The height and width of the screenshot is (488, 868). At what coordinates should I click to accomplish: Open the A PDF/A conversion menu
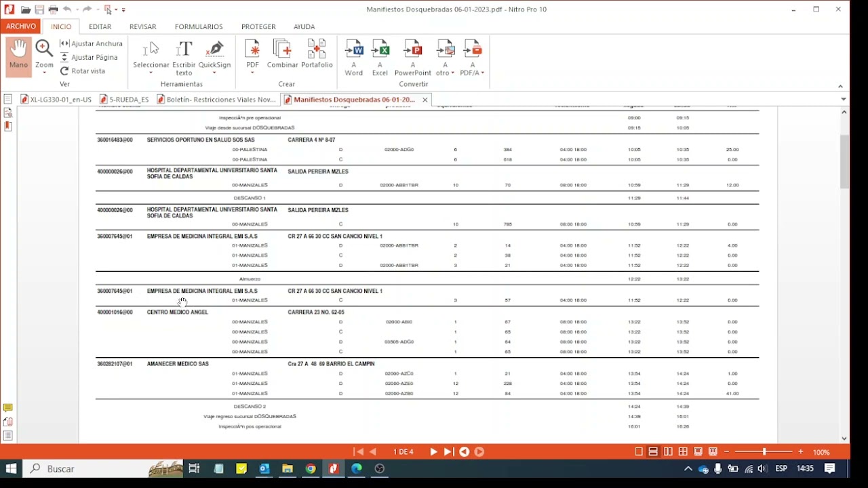(x=472, y=57)
